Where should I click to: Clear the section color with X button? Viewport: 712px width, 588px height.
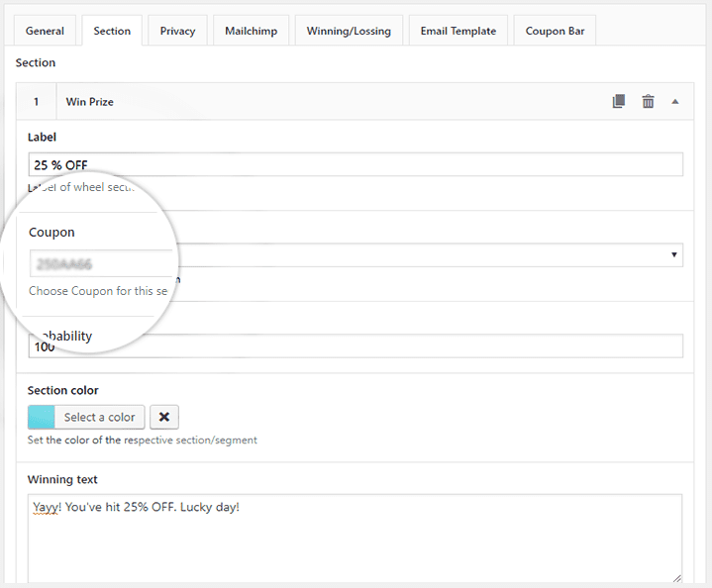coord(164,417)
